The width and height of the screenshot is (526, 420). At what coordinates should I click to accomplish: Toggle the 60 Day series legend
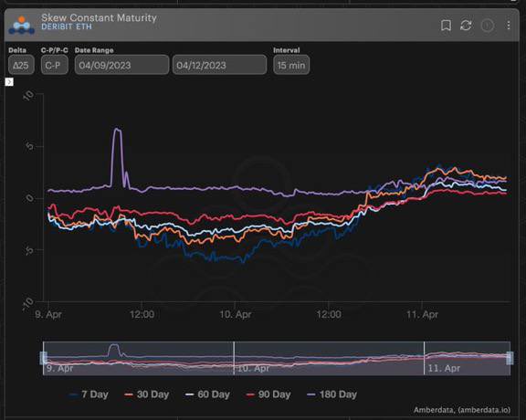pos(207,394)
